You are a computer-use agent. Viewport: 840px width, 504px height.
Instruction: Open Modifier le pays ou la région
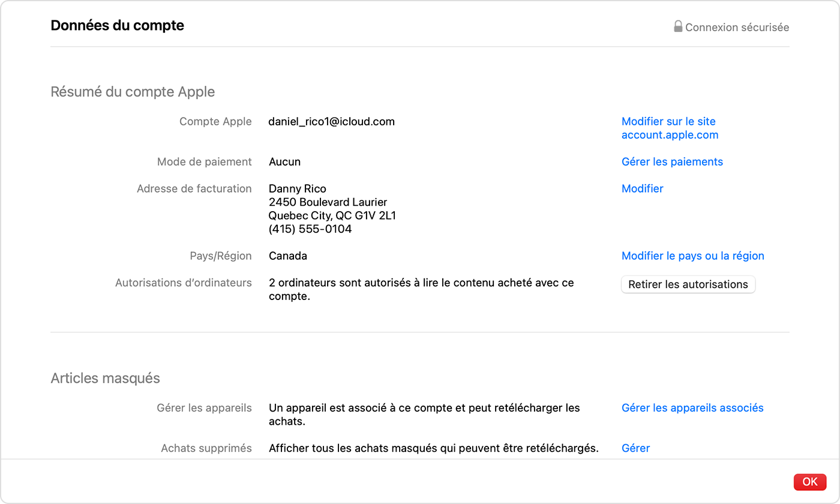tap(693, 256)
